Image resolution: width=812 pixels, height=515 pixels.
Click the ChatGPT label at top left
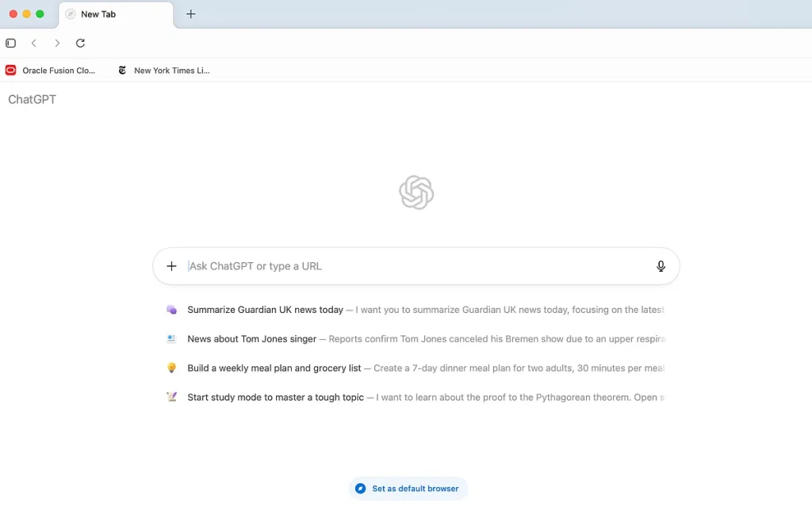32,100
